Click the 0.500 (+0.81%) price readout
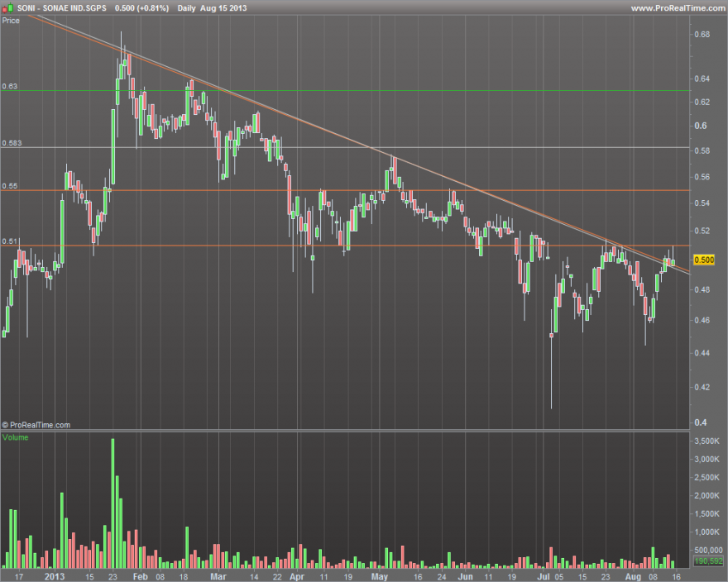Screen dimensions: 728x582 141,8
